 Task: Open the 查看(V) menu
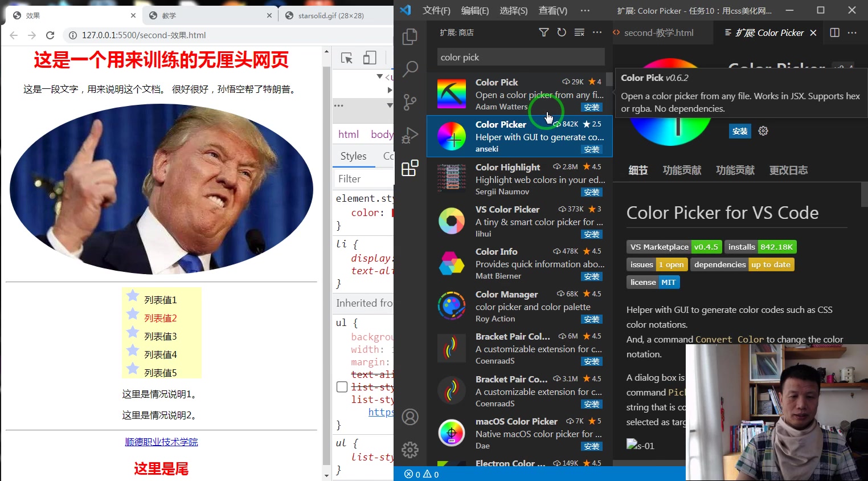coord(553,10)
